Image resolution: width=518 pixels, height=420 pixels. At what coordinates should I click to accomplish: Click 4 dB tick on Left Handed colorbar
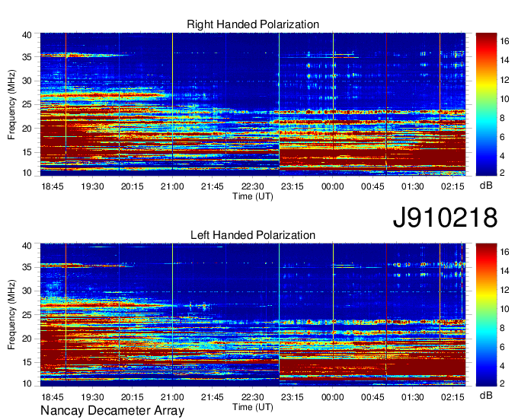pyautogui.click(x=503, y=366)
